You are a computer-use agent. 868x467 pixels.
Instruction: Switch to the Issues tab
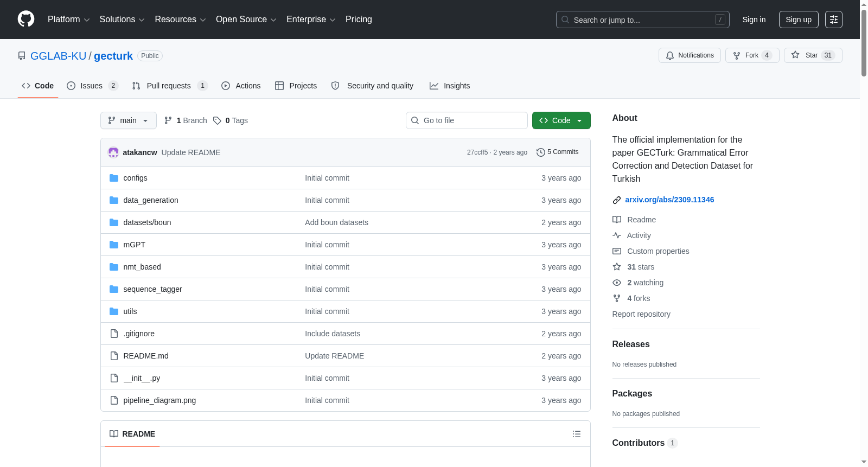[x=93, y=86]
